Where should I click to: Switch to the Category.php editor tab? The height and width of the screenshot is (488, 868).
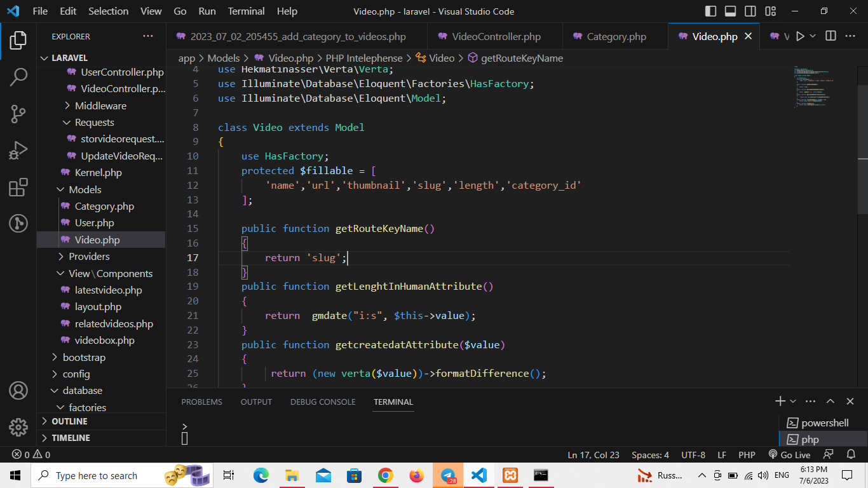coord(615,36)
